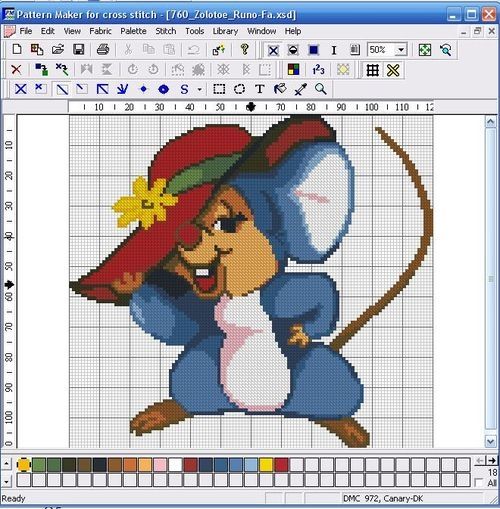Viewport: 500px width, 509px height.
Task: Toggle the grid lines display icon
Action: tap(373, 70)
